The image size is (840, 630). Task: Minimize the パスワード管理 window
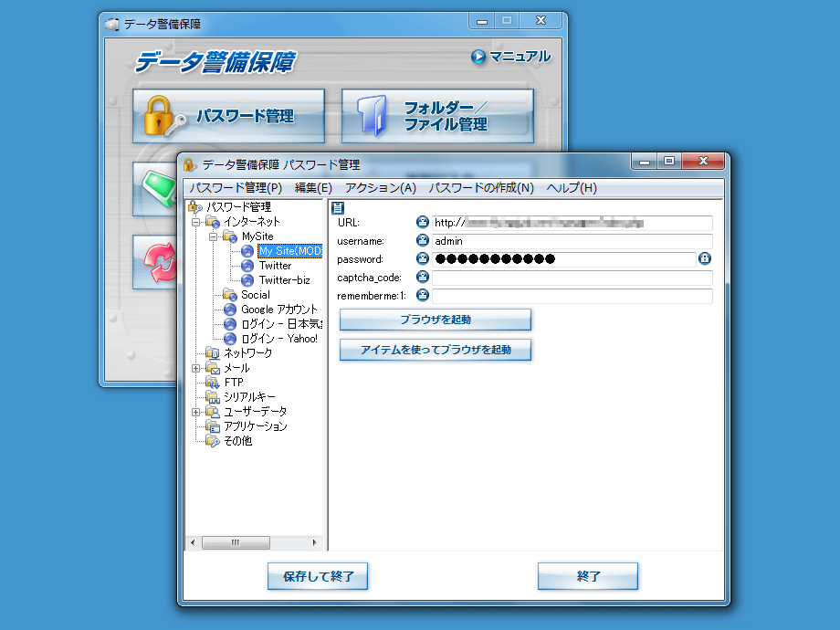tap(645, 162)
